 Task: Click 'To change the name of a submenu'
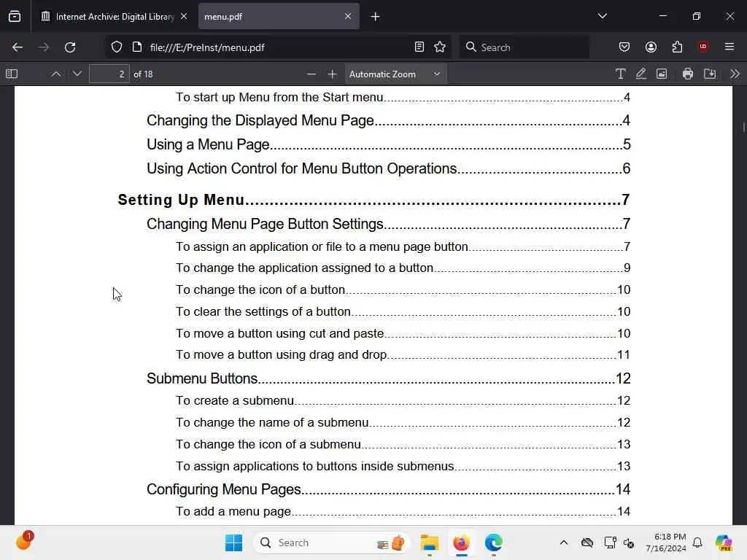[403, 422]
